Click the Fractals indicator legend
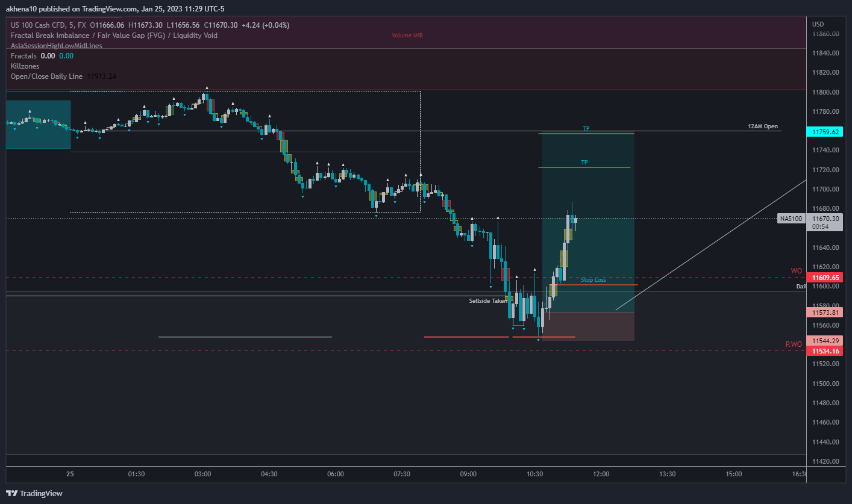Image resolution: width=852 pixels, height=504 pixels. coord(23,55)
